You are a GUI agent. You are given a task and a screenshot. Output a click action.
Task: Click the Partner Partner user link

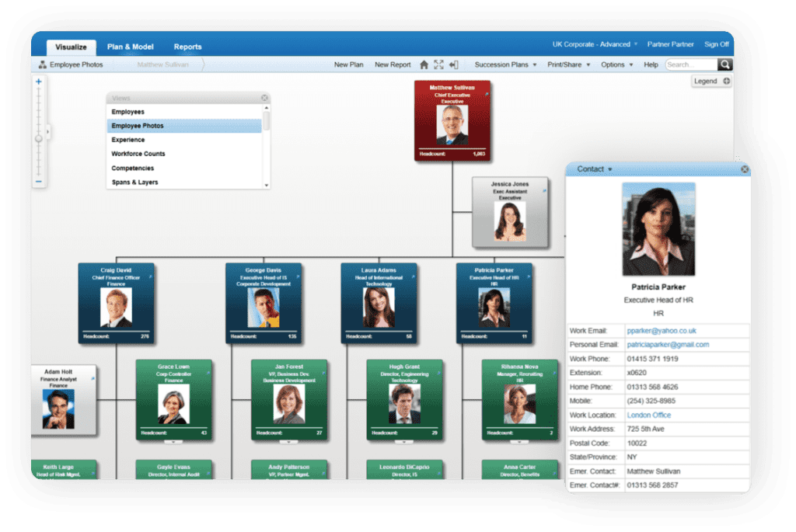click(x=670, y=44)
